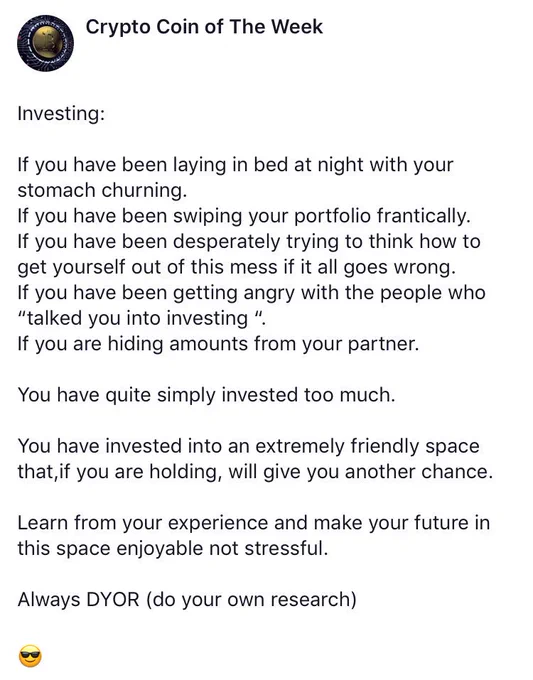
Task: Click the sunglasses emoji at the bottom
Action: click(30, 656)
